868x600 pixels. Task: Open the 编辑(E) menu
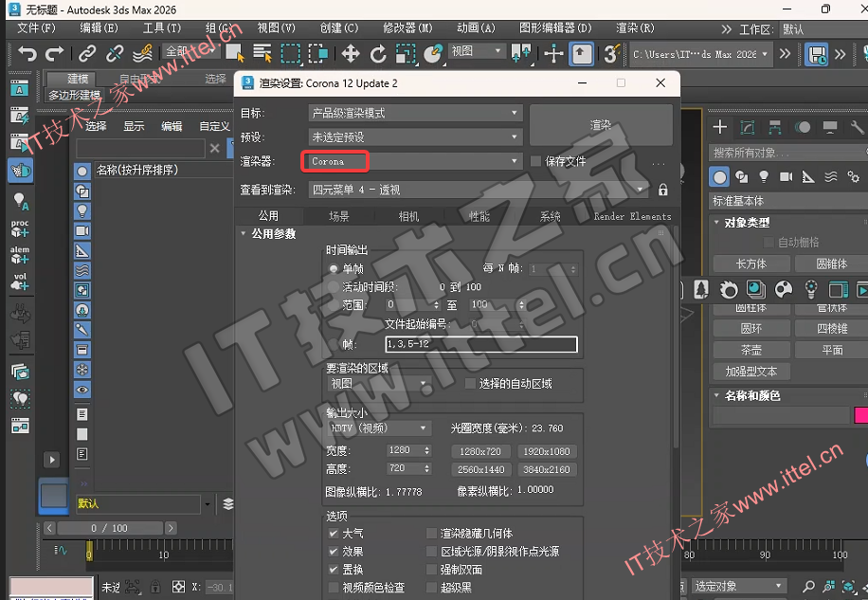click(x=99, y=28)
